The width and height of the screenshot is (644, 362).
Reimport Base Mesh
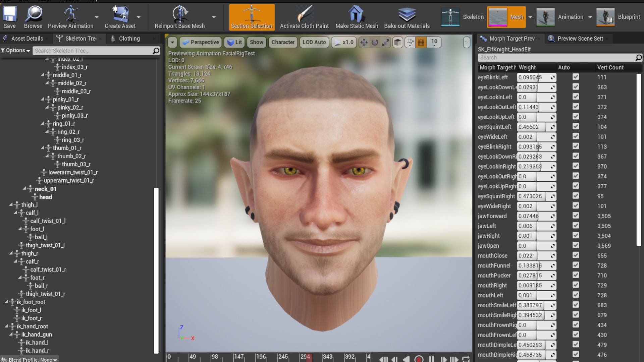179,17
